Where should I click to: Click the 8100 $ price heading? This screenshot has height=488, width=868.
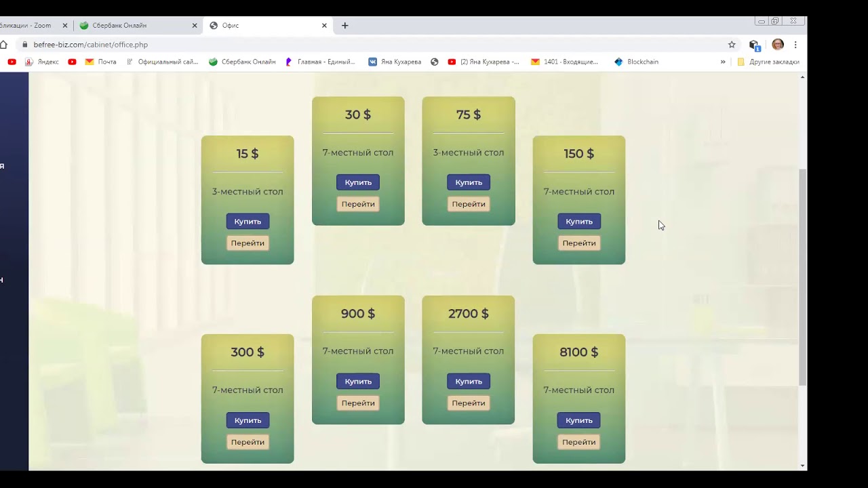coord(579,352)
